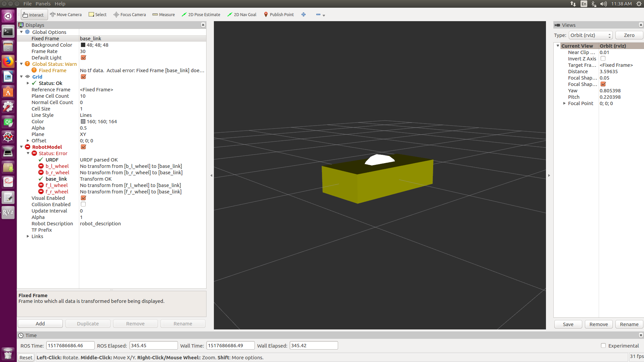Viewport: 644px width, 362px height.
Task: Click the Reset button
Action: click(26, 358)
